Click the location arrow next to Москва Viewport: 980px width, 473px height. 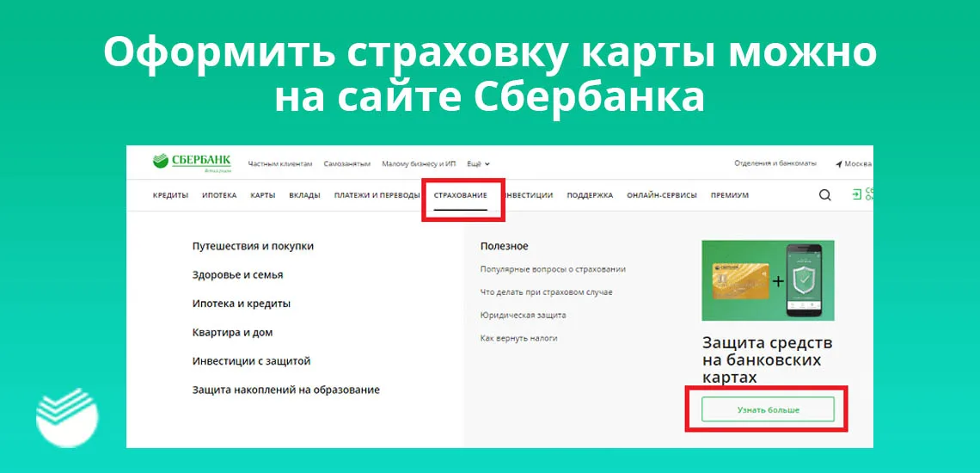[838, 163]
